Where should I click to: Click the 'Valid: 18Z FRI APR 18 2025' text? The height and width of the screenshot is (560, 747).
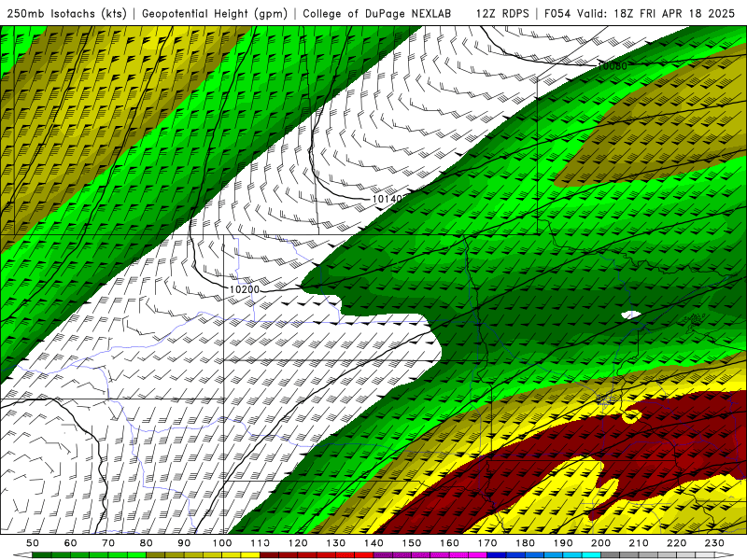[x=656, y=14]
